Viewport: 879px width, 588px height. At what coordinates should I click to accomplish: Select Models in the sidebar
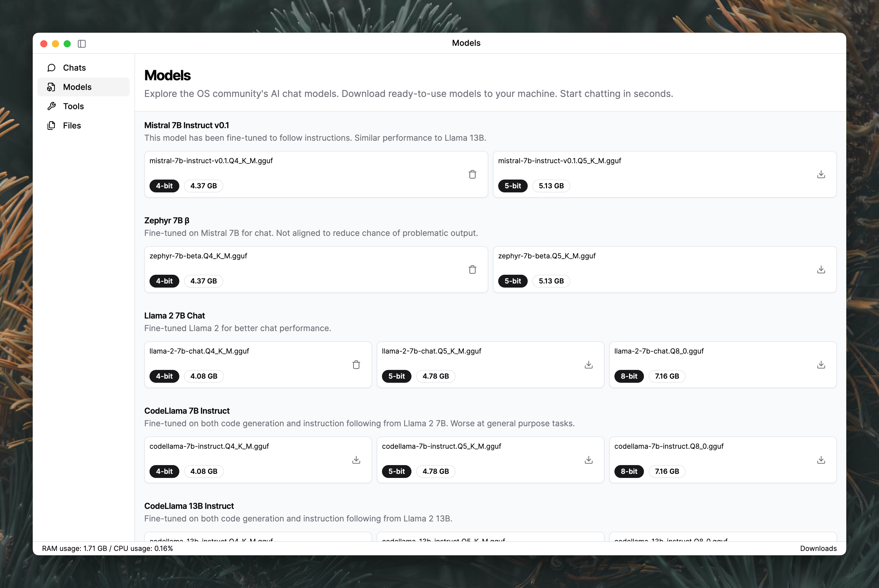[x=77, y=87]
